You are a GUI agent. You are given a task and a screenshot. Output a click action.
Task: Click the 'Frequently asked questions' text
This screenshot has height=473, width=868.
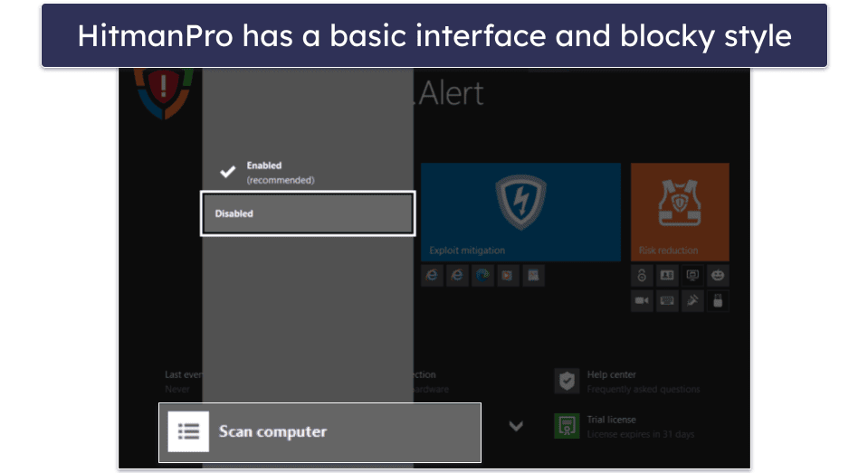(644, 390)
